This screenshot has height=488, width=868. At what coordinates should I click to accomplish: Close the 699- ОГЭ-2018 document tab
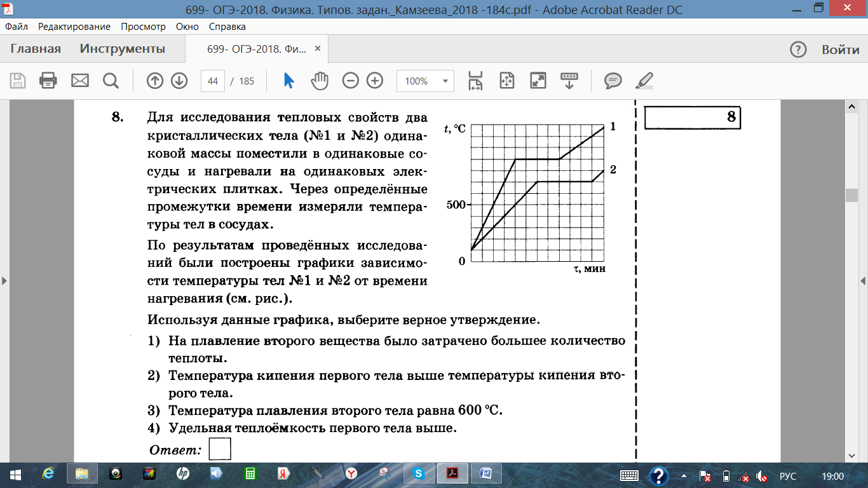(318, 49)
